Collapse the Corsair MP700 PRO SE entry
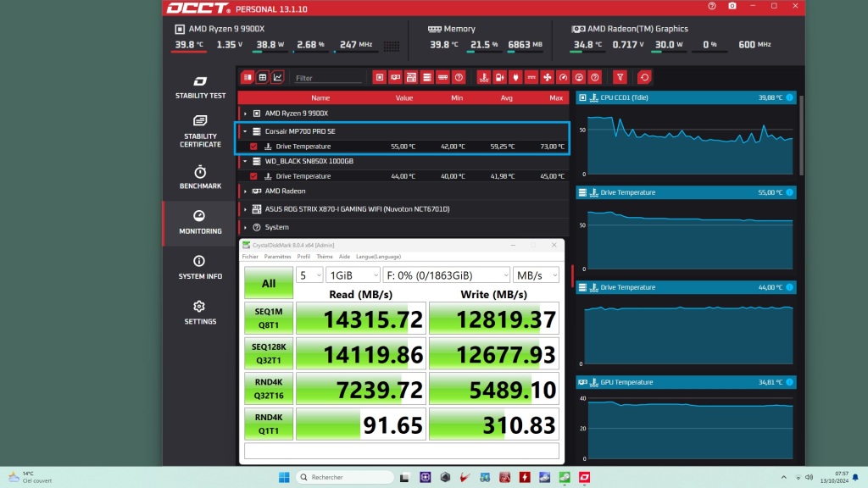This screenshot has height=488, width=868. pyautogui.click(x=246, y=131)
